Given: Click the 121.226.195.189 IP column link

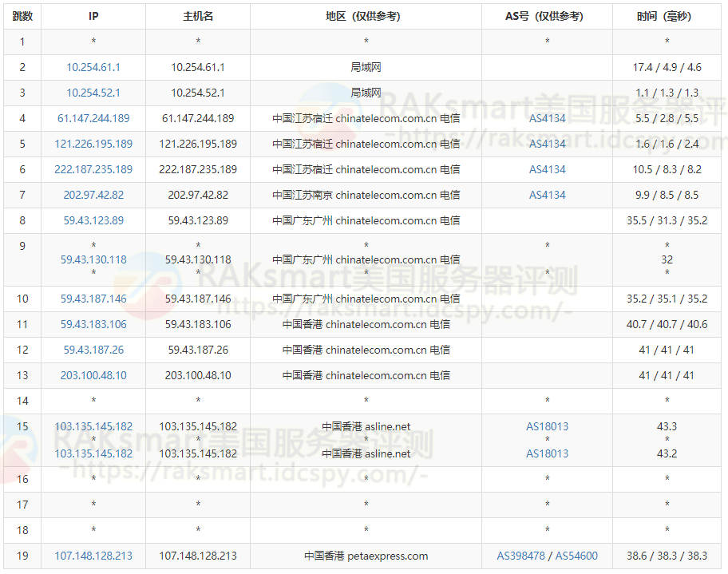Looking at the screenshot, I should point(93,144).
